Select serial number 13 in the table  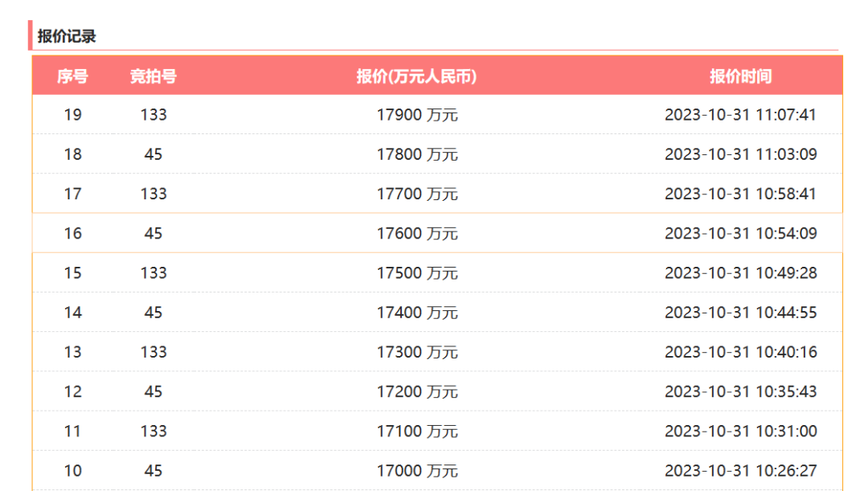click(73, 352)
